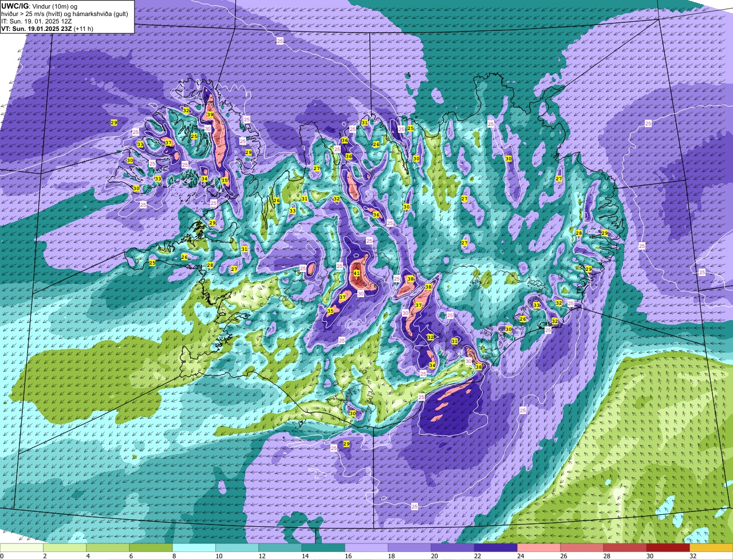The image size is (733, 560).
Task: Select the dark red 30–32 color scale segment
Action: click(x=668, y=547)
